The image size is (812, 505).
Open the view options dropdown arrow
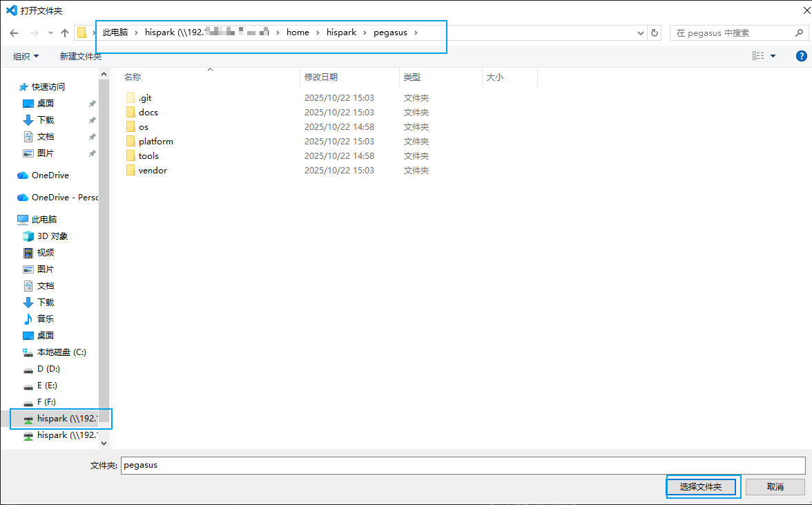point(773,56)
